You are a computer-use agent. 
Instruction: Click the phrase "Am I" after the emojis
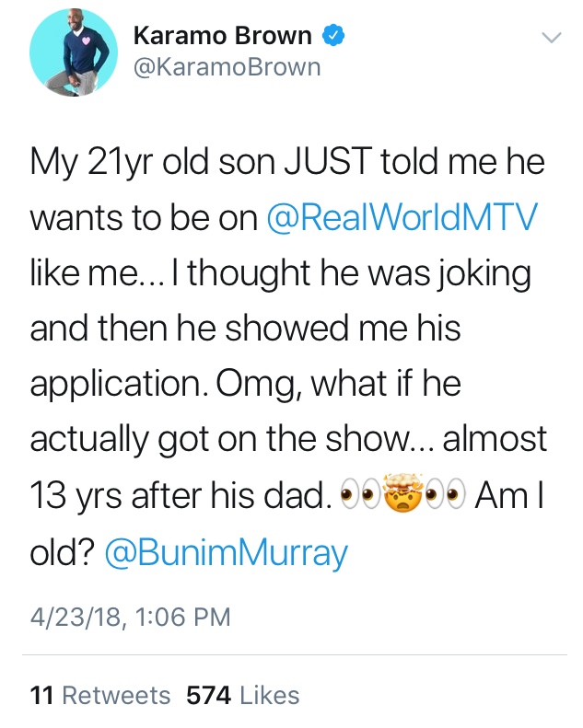click(509, 495)
